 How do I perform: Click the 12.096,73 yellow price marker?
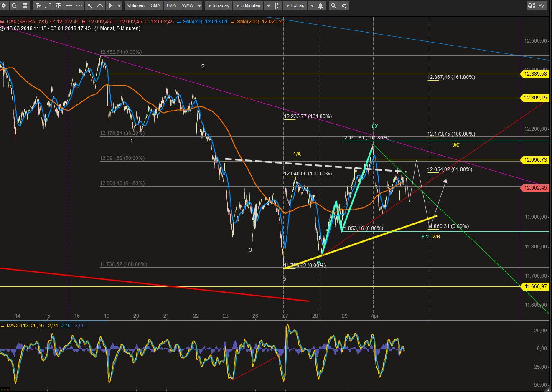tap(534, 160)
